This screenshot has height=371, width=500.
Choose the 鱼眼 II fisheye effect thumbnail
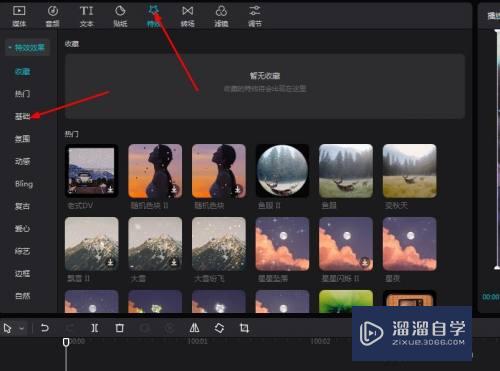282,171
